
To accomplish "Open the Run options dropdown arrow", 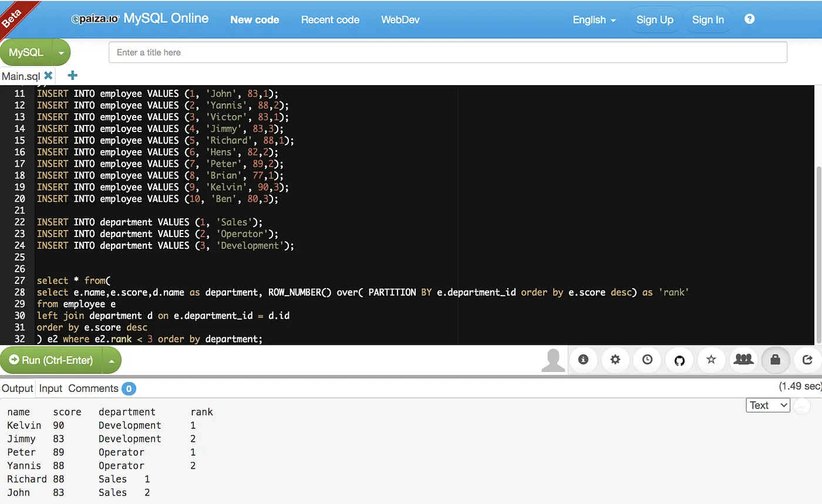I will (x=112, y=360).
